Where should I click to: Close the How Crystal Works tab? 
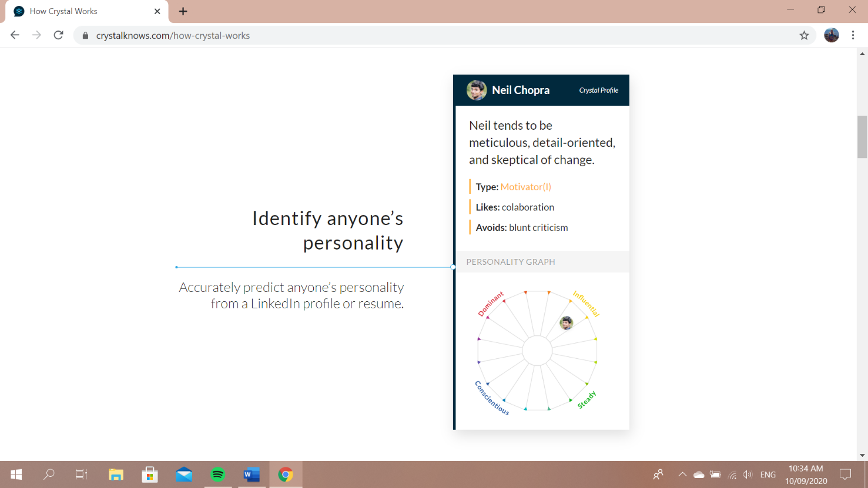coord(157,11)
